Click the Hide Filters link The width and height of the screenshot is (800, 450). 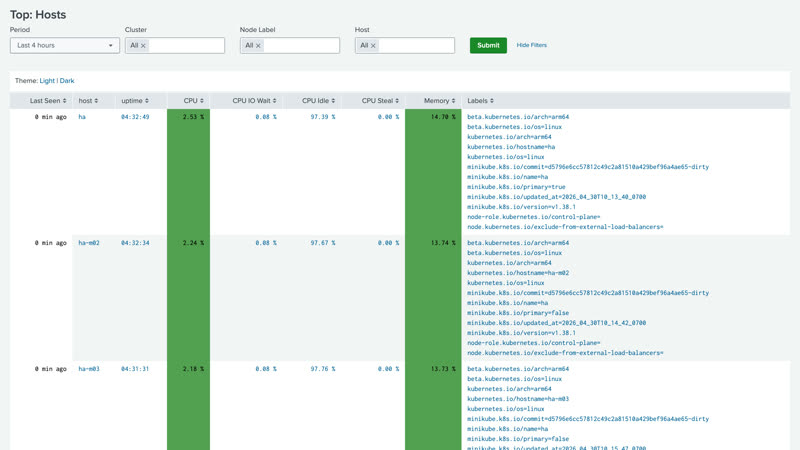point(532,45)
